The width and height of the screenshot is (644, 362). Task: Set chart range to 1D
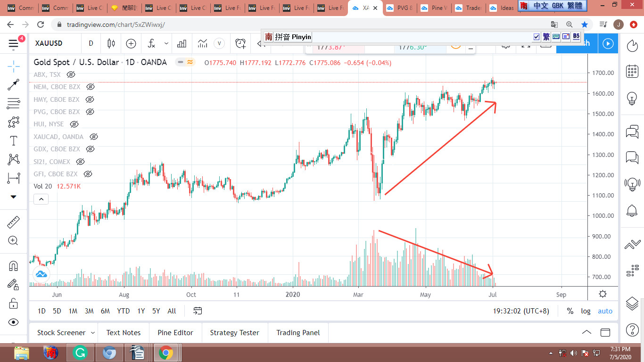coord(41,311)
